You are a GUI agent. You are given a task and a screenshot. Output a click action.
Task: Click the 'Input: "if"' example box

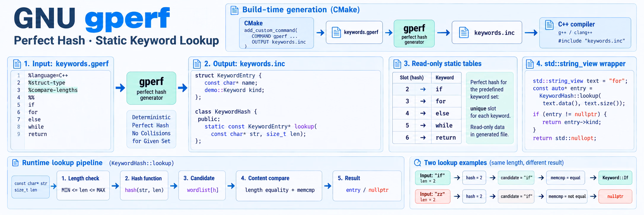[433, 178]
